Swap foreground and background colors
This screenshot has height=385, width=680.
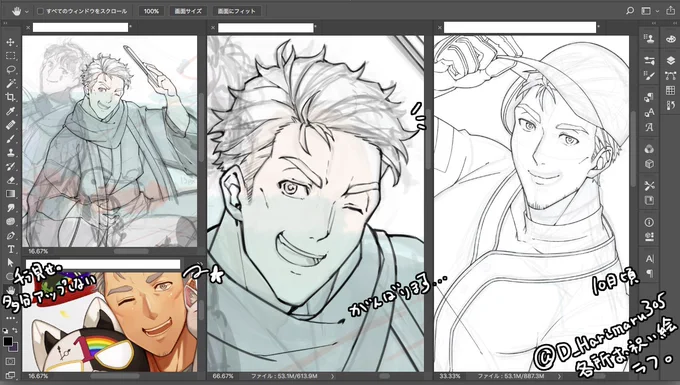[15, 330]
